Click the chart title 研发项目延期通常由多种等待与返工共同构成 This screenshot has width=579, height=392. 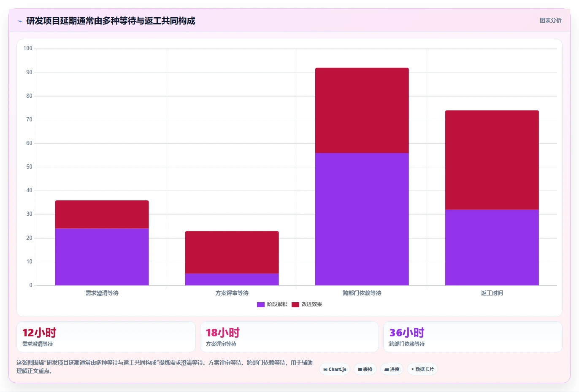111,21
